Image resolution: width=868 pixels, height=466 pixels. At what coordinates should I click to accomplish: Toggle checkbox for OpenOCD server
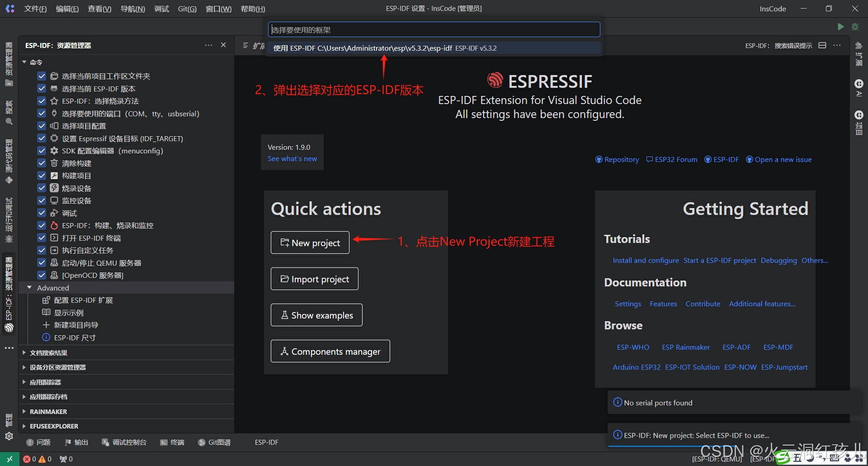coord(42,275)
